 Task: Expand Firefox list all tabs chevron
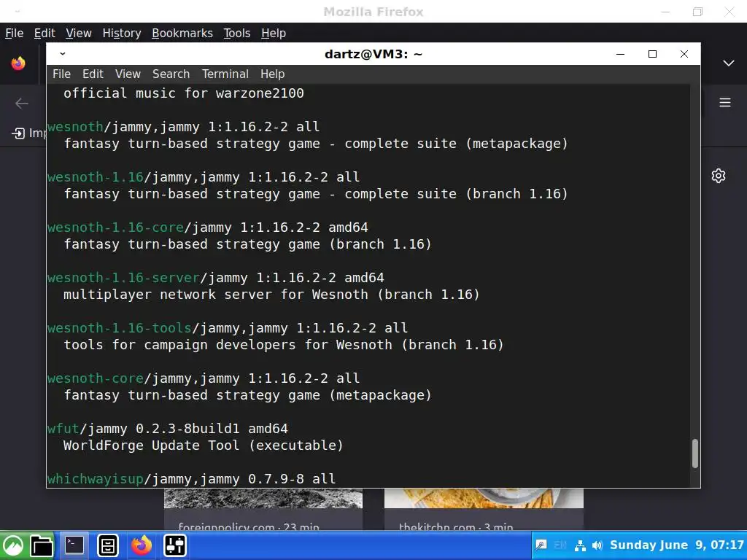(x=729, y=63)
